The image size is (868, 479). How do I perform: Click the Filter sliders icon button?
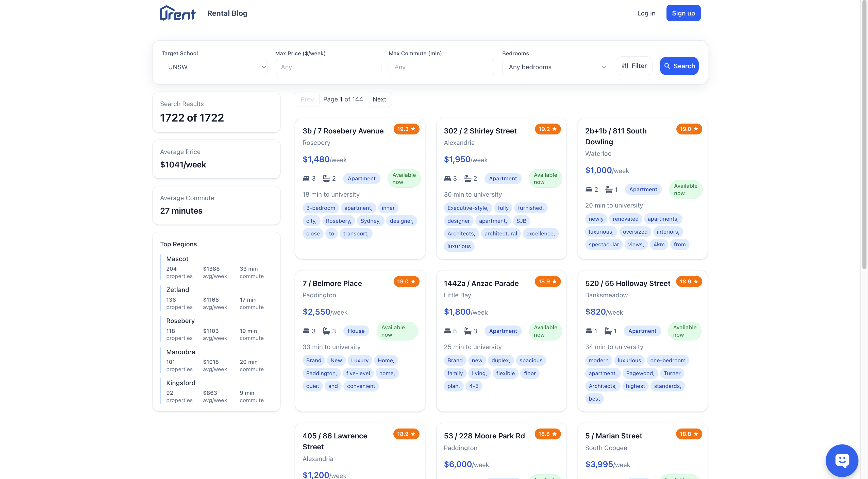pyautogui.click(x=634, y=66)
